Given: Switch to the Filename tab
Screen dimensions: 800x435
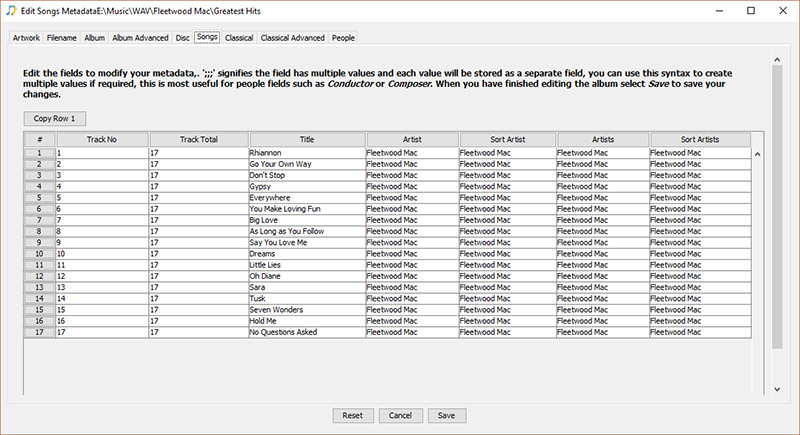Looking at the screenshot, I should click(x=61, y=38).
